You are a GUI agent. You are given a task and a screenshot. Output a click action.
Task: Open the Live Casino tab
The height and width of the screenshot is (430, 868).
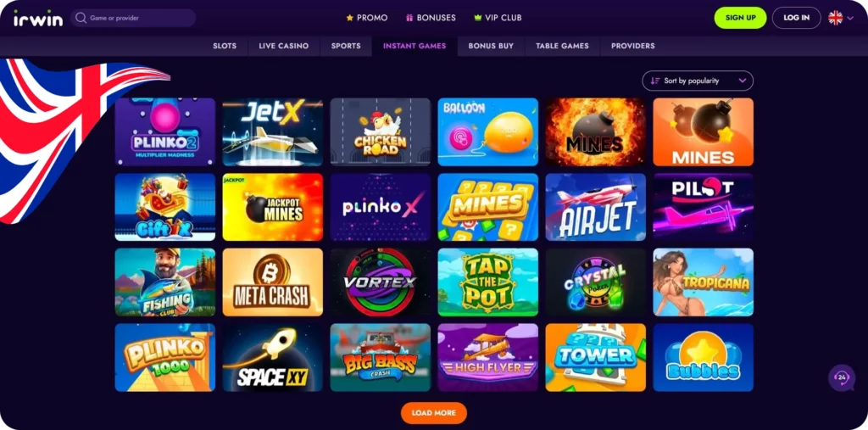pyautogui.click(x=283, y=46)
